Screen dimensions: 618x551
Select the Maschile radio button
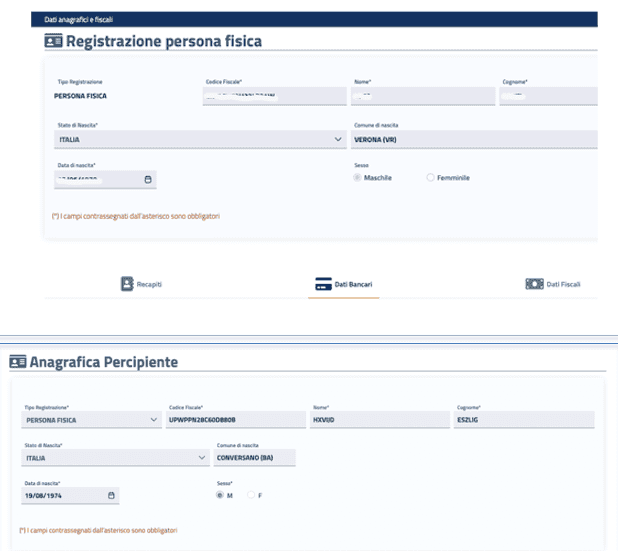coord(357,178)
